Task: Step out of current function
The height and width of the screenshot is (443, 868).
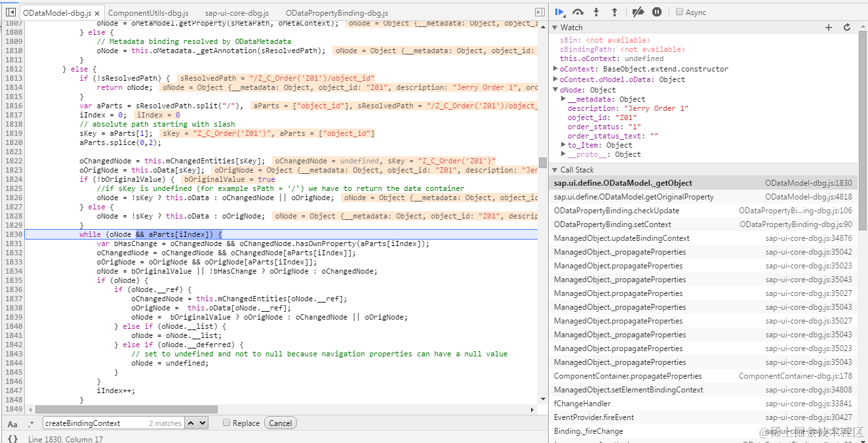Action: [614, 12]
